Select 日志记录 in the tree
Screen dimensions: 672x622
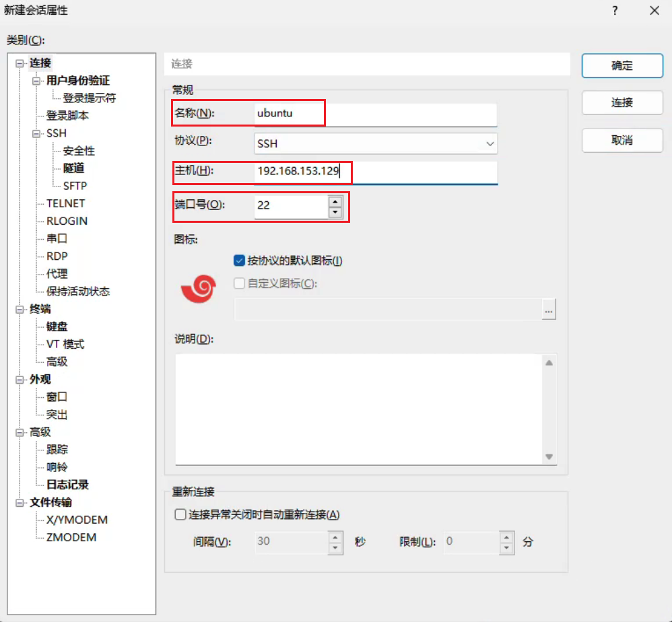(x=67, y=485)
